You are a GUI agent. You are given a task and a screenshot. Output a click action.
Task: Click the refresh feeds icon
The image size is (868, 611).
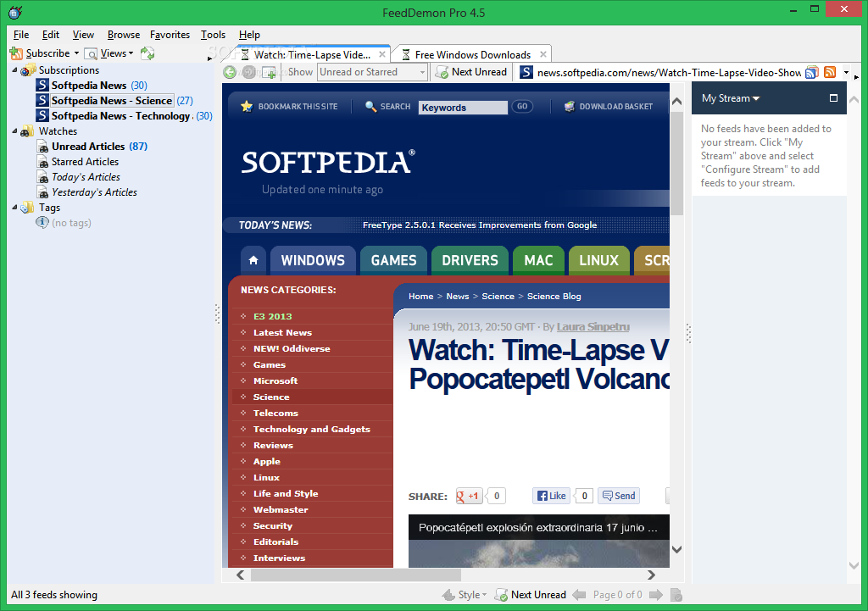[x=147, y=53]
